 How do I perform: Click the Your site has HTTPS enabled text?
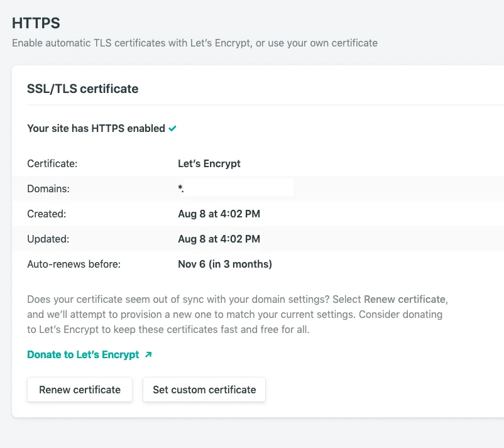point(96,128)
